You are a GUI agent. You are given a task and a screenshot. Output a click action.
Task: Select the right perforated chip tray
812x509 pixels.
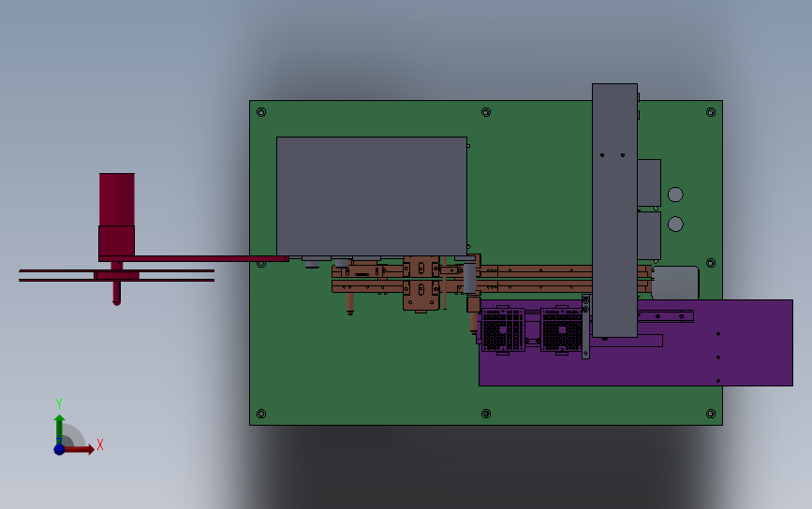pos(561,329)
